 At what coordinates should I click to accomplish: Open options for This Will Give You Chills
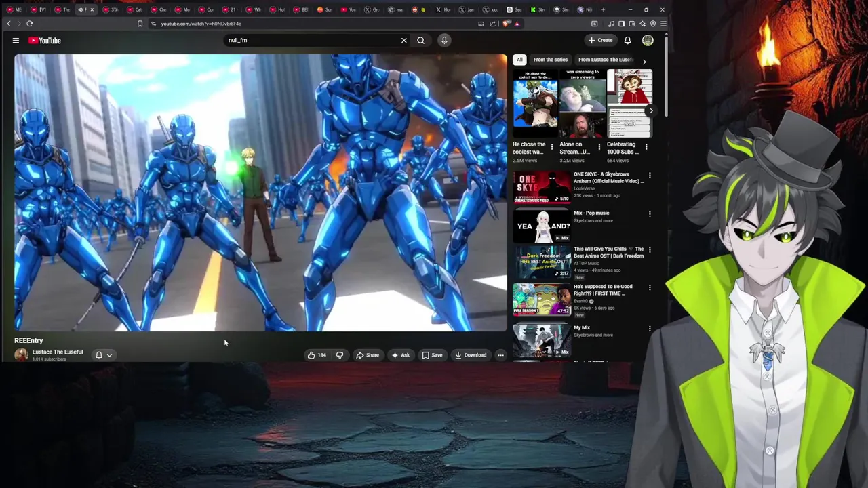pos(650,250)
